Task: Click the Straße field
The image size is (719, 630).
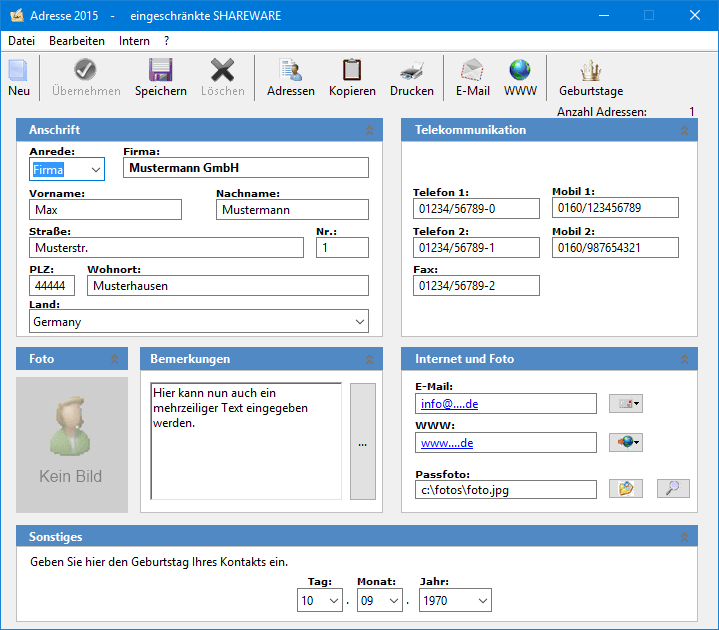Action: point(166,248)
